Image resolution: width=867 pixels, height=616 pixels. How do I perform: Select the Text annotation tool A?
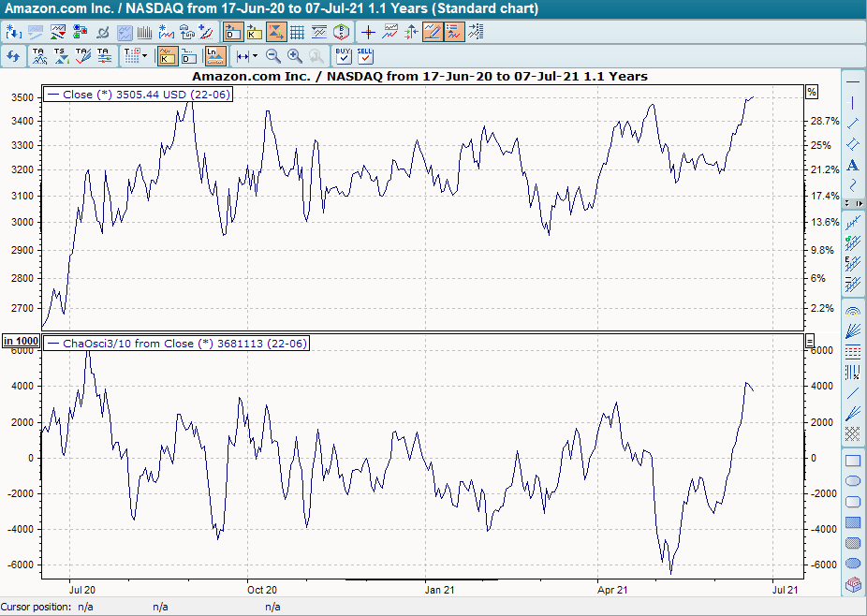point(853,166)
